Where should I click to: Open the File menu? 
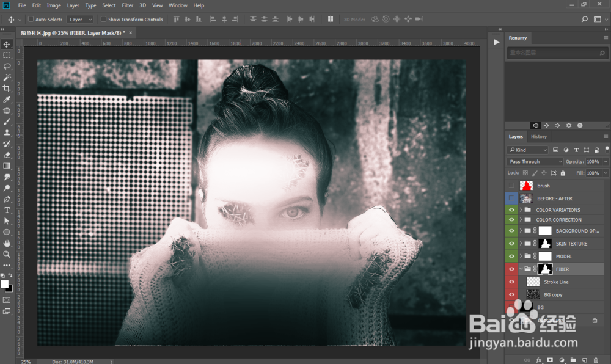22,5
